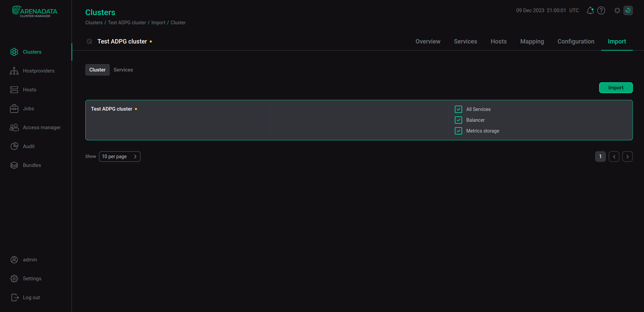Select the Cluster sub-tab
Screen dimensions: 644x312
coord(97,70)
